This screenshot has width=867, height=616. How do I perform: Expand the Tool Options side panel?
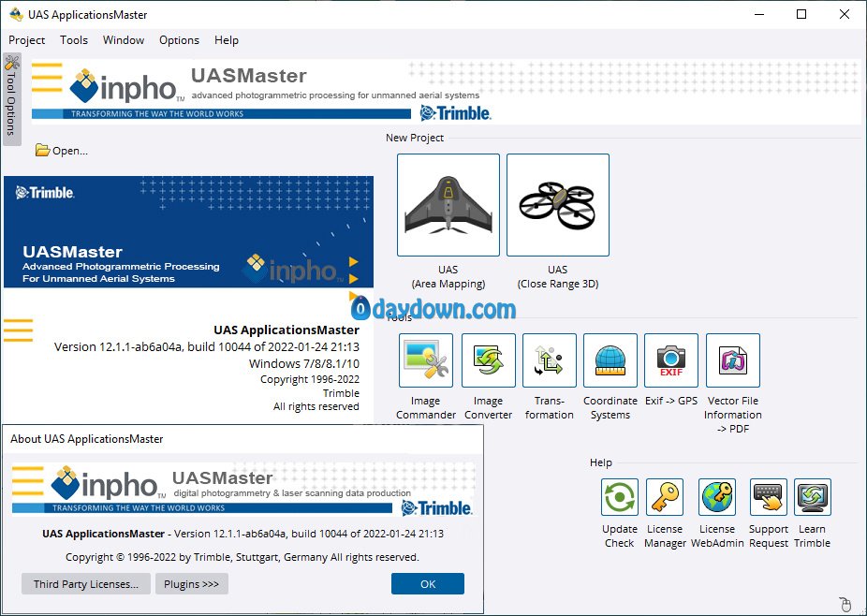pos(11,99)
